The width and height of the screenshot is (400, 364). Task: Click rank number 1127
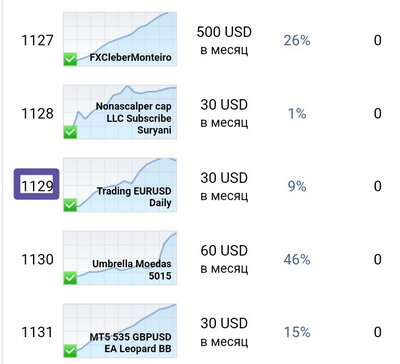pyautogui.click(x=37, y=40)
